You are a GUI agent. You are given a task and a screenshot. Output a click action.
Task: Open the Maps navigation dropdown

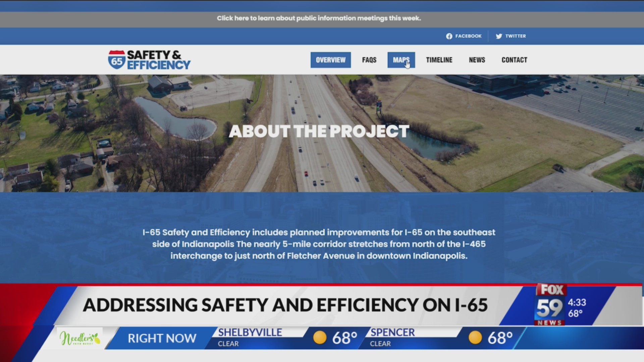pyautogui.click(x=401, y=60)
